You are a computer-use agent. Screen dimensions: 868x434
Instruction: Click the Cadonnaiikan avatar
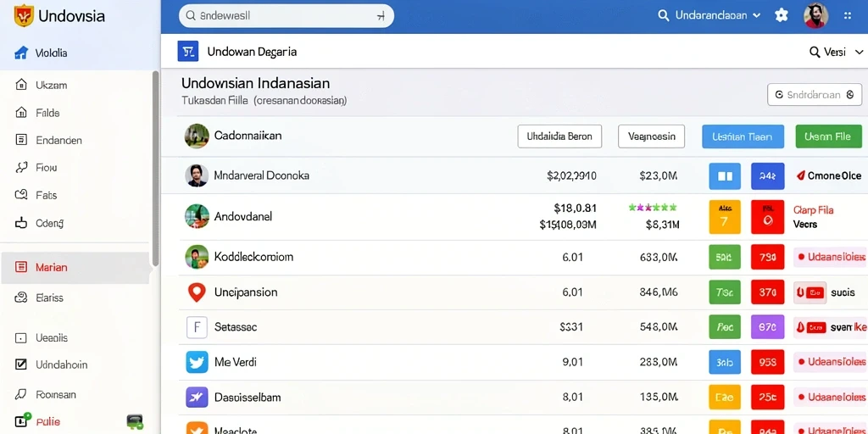coord(197,136)
